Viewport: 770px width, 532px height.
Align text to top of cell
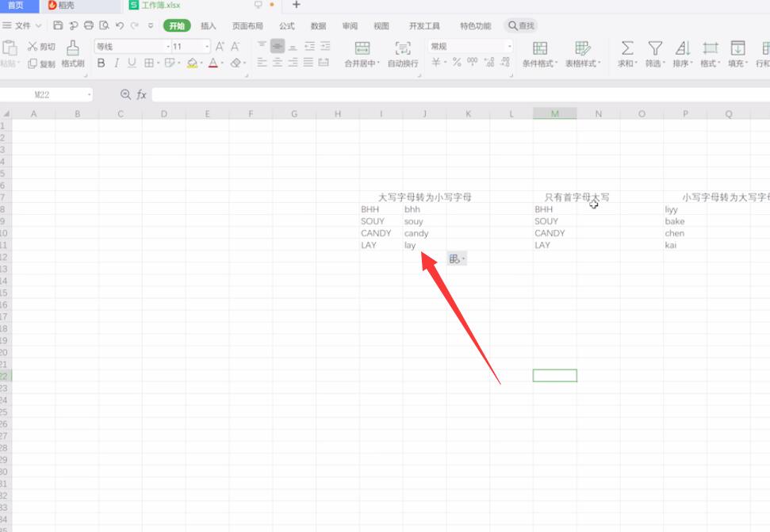tap(262, 46)
